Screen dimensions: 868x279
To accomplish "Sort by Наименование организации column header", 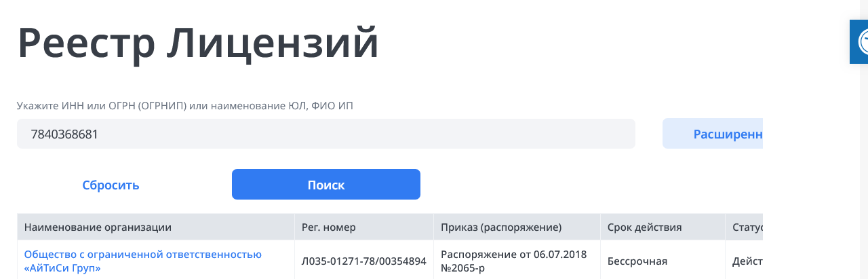I will click(x=98, y=227).
